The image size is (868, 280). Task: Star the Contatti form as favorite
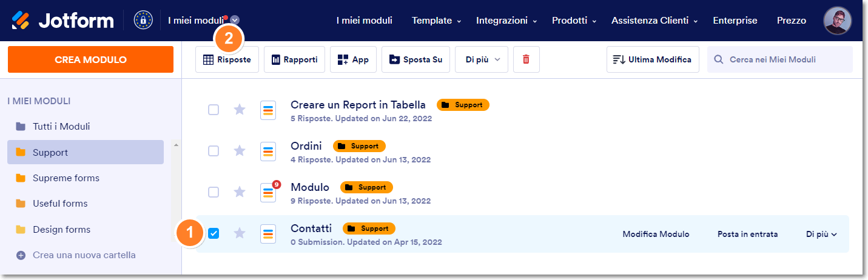click(240, 233)
